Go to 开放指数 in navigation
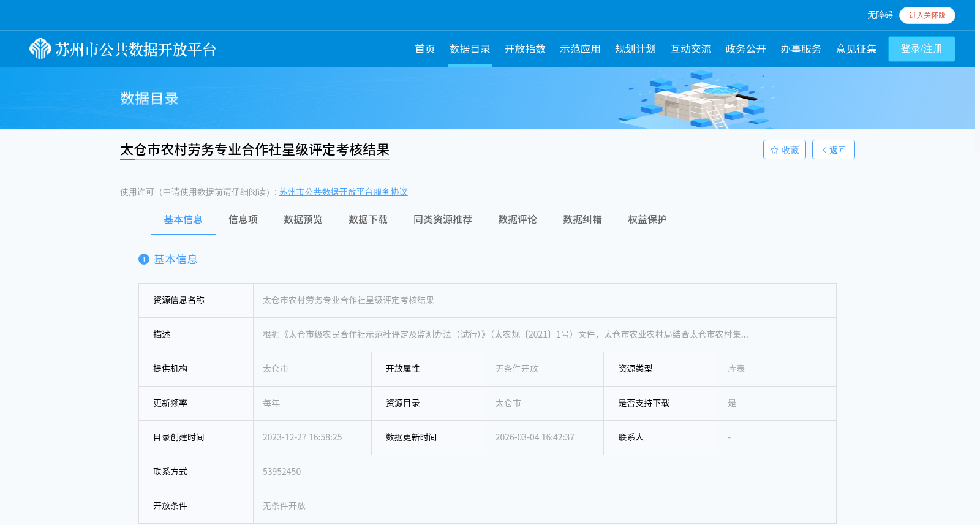 click(x=525, y=49)
